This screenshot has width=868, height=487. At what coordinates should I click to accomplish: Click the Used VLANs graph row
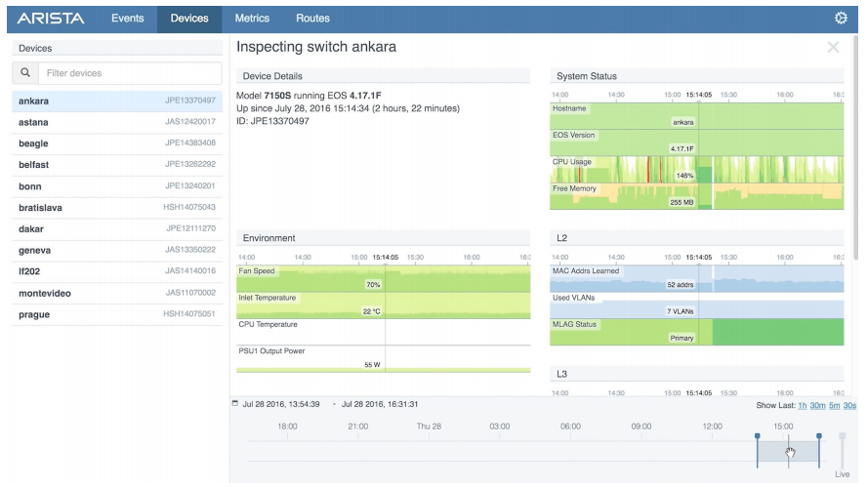click(696, 305)
